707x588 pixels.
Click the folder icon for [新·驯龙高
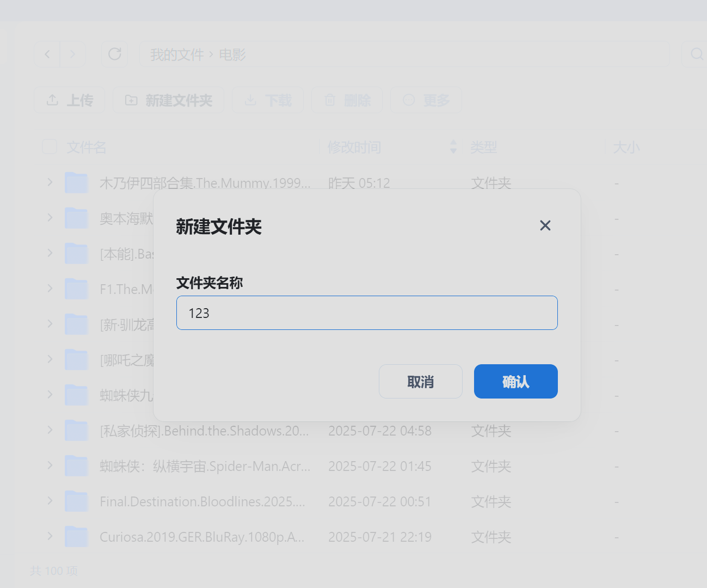[x=76, y=324]
